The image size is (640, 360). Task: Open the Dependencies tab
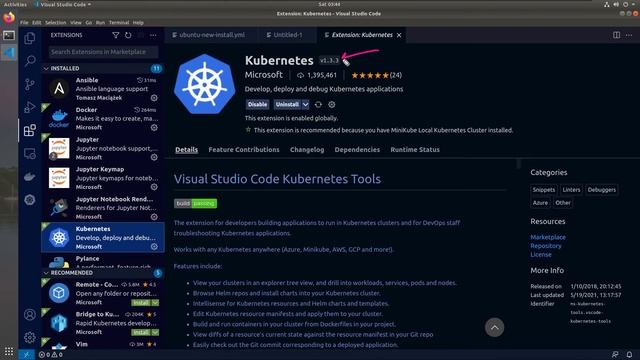[x=357, y=150]
